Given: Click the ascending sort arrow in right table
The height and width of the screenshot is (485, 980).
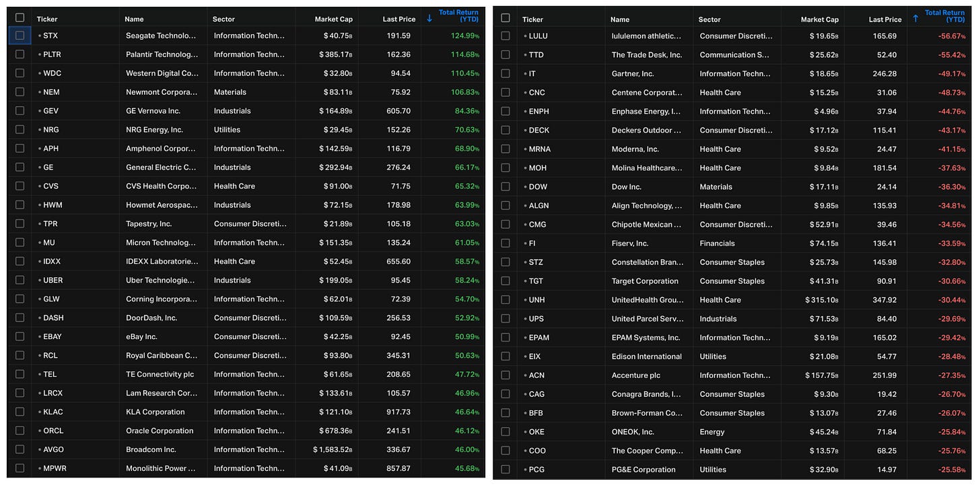Looking at the screenshot, I should click(915, 18).
